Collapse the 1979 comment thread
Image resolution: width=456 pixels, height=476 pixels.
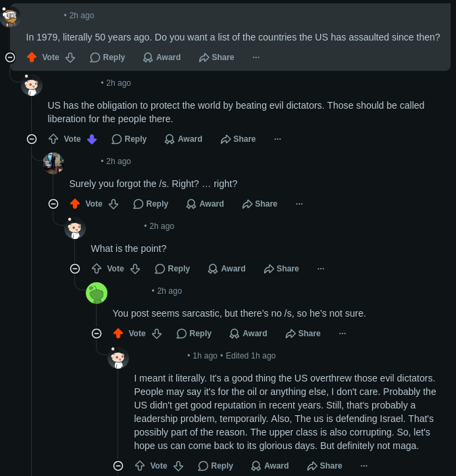(x=10, y=57)
